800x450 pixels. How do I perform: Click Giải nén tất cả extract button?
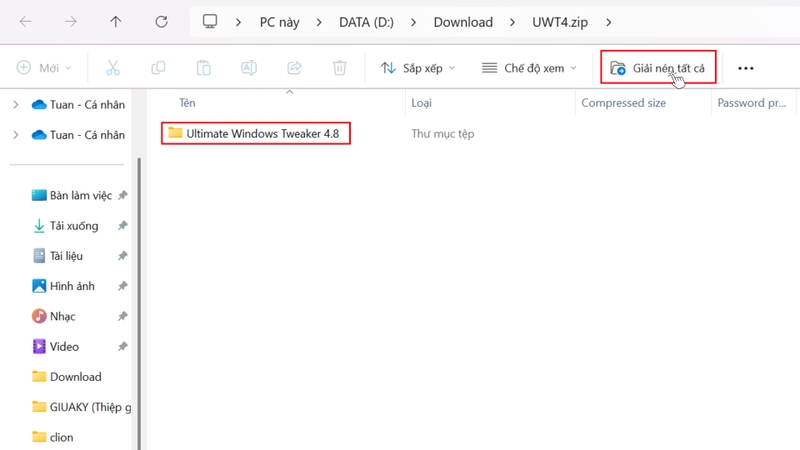[x=658, y=67]
